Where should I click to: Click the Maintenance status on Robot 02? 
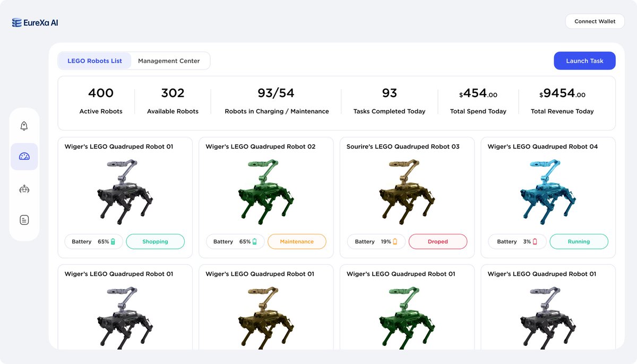coord(297,241)
